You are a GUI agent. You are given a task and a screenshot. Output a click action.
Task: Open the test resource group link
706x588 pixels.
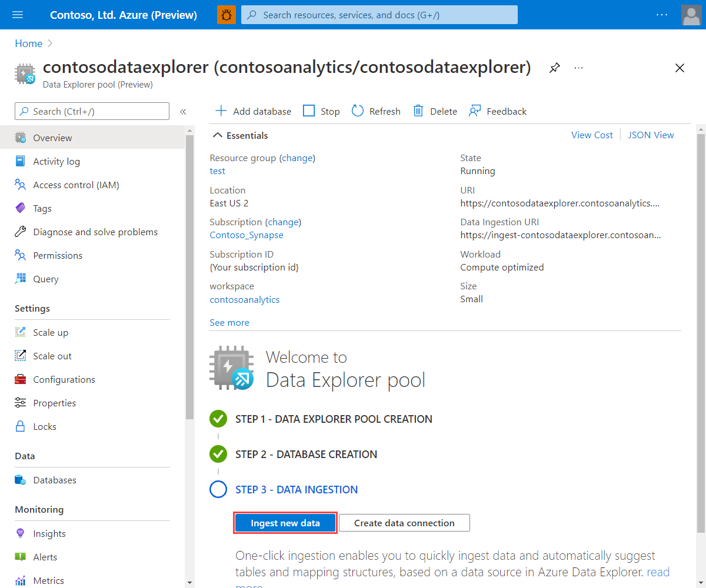coord(218,171)
